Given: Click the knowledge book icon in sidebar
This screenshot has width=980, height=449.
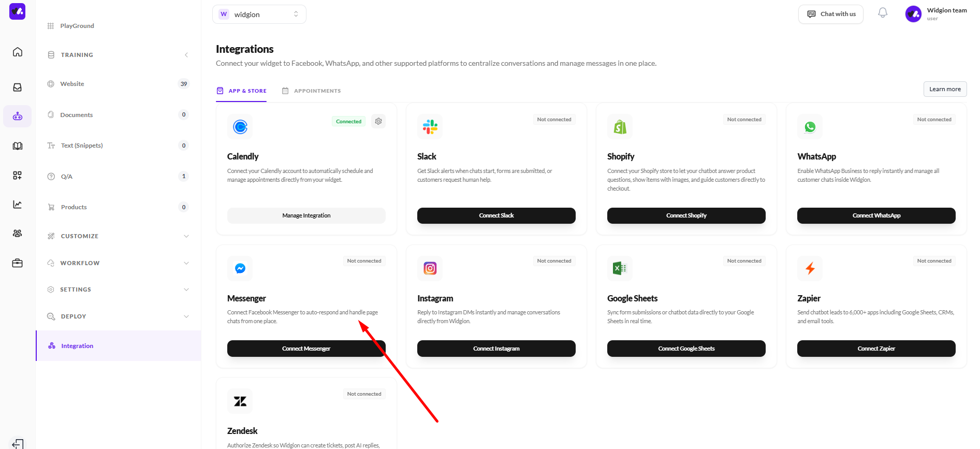Looking at the screenshot, I should tap(18, 146).
